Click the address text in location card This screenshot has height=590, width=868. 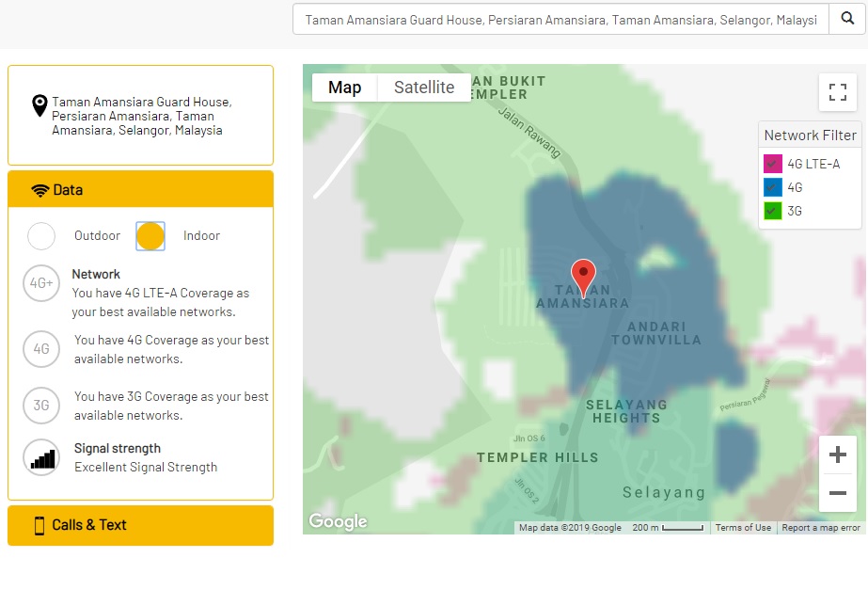(142, 117)
